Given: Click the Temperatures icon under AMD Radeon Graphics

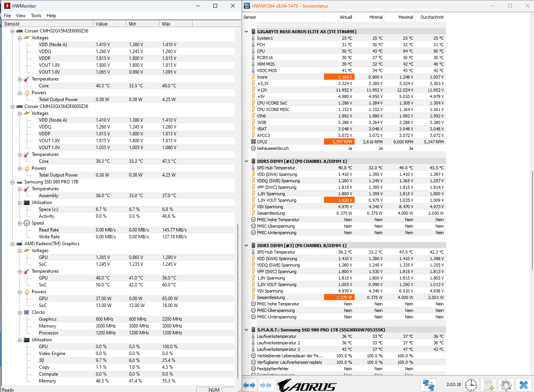Looking at the screenshot, I should pos(27,271).
